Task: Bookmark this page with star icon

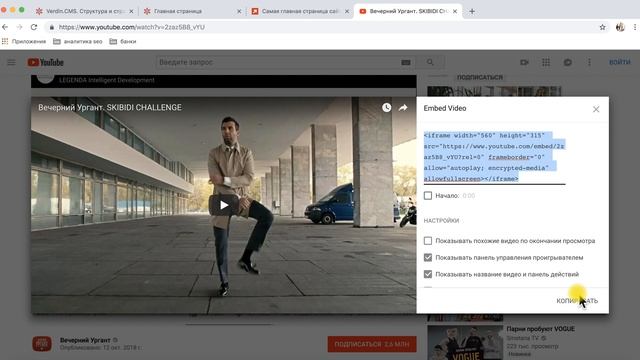Action: coord(602,27)
